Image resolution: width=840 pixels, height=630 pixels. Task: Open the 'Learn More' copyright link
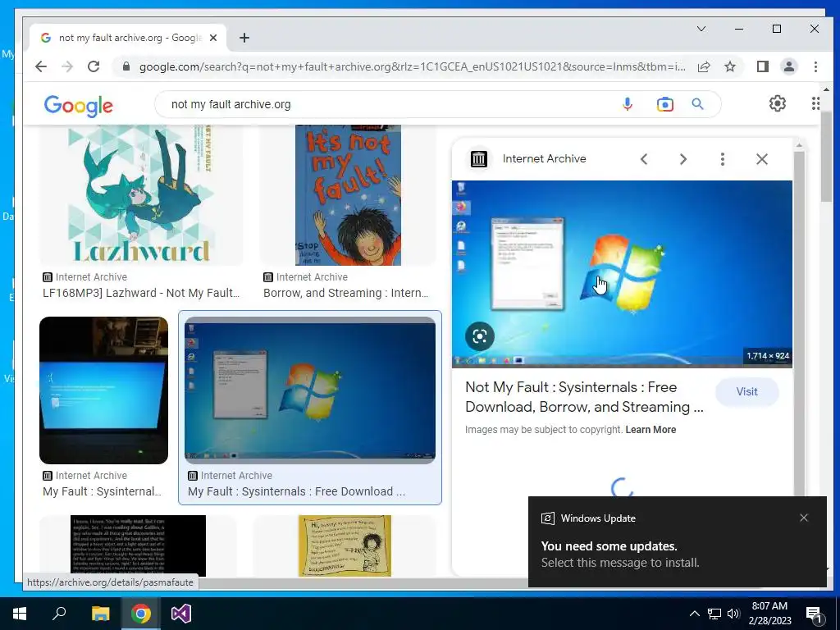(651, 430)
